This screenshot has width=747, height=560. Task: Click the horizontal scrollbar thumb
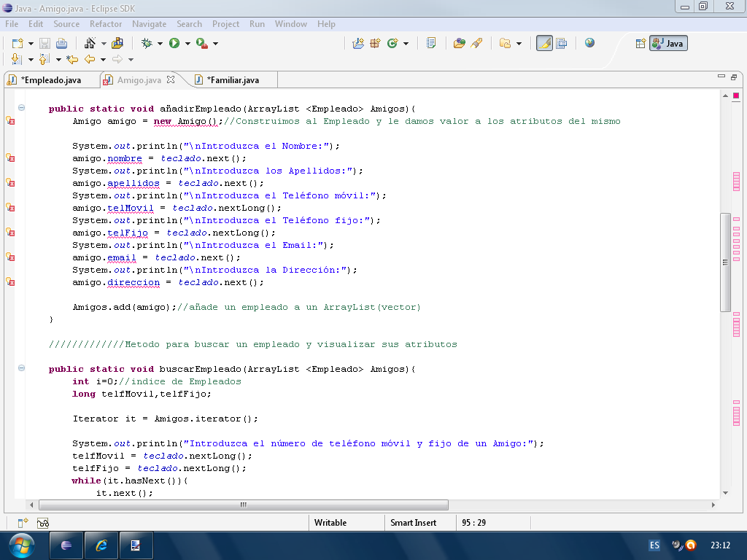tap(244, 505)
